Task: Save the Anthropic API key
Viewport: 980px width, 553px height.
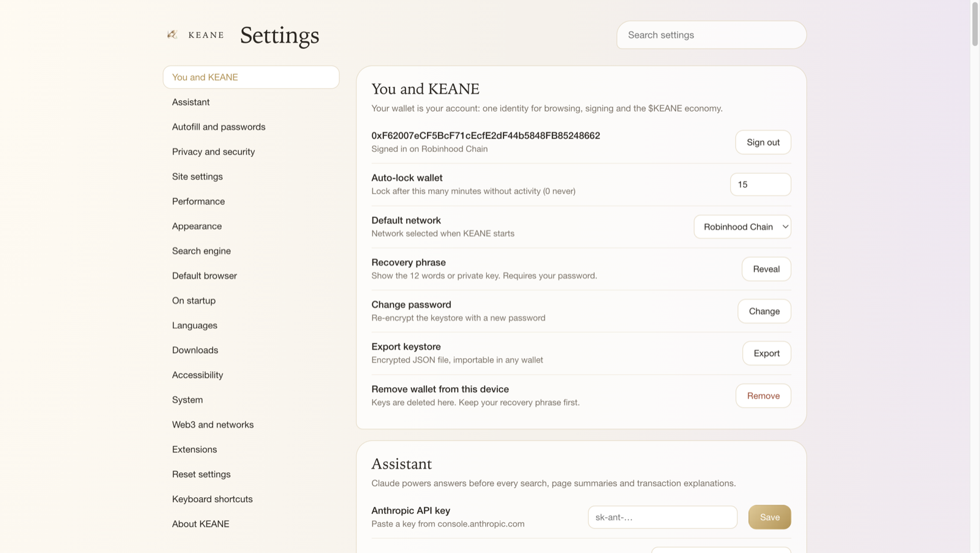Action: [x=770, y=517]
